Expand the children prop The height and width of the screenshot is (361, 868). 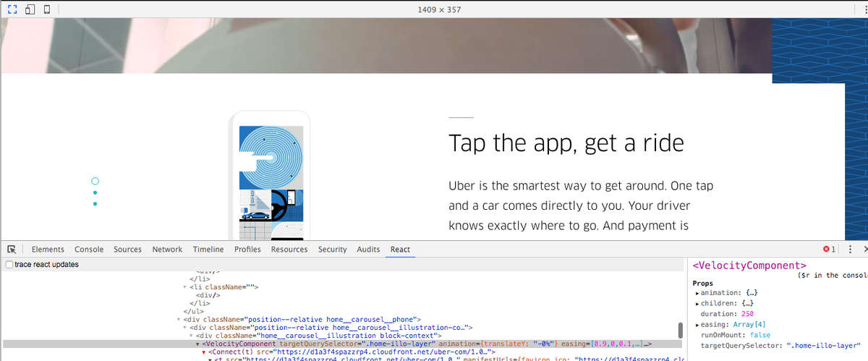[697, 304]
